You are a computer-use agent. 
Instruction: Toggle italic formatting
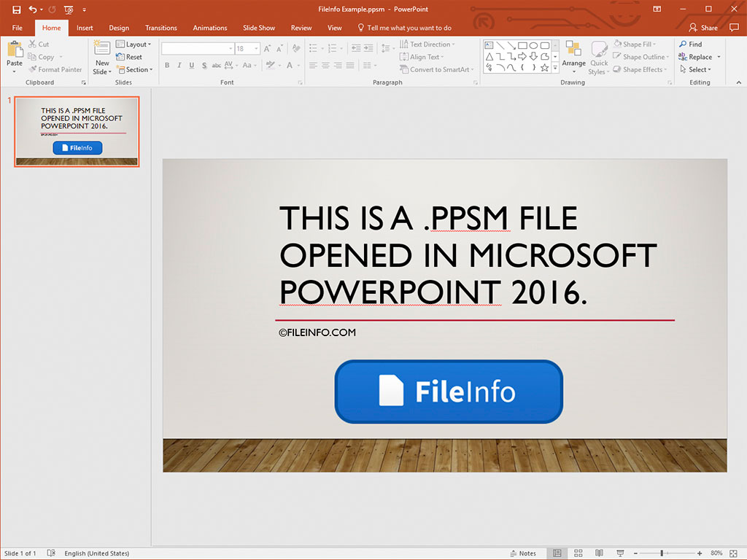179,65
